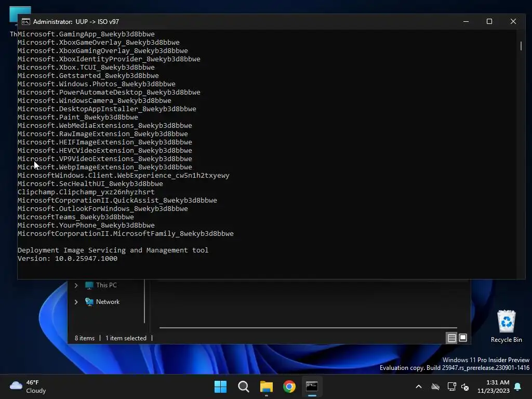The height and width of the screenshot is (399, 532).
Task: Click the Microsoft.WindowsCamera line
Action: (x=95, y=101)
